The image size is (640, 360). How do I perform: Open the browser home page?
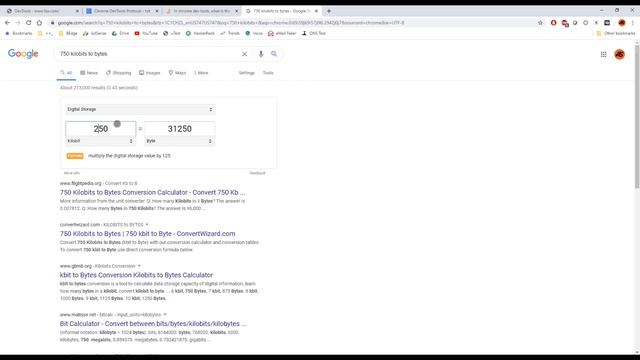(39, 23)
